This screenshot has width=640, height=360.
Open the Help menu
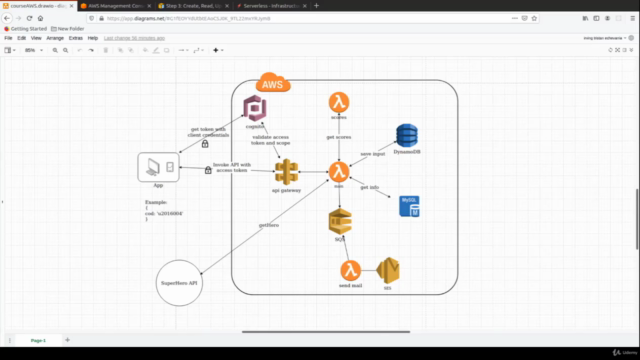93,38
